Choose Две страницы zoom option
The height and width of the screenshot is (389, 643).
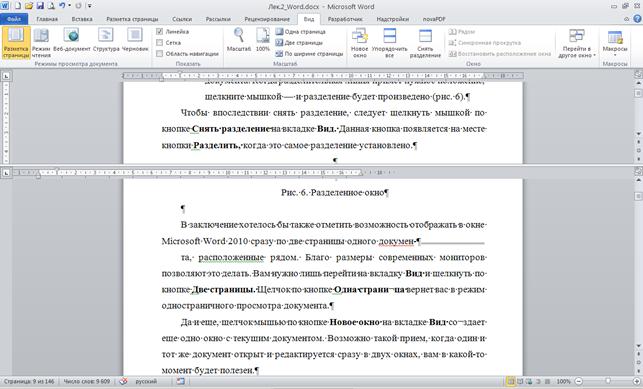pos(299,43)
